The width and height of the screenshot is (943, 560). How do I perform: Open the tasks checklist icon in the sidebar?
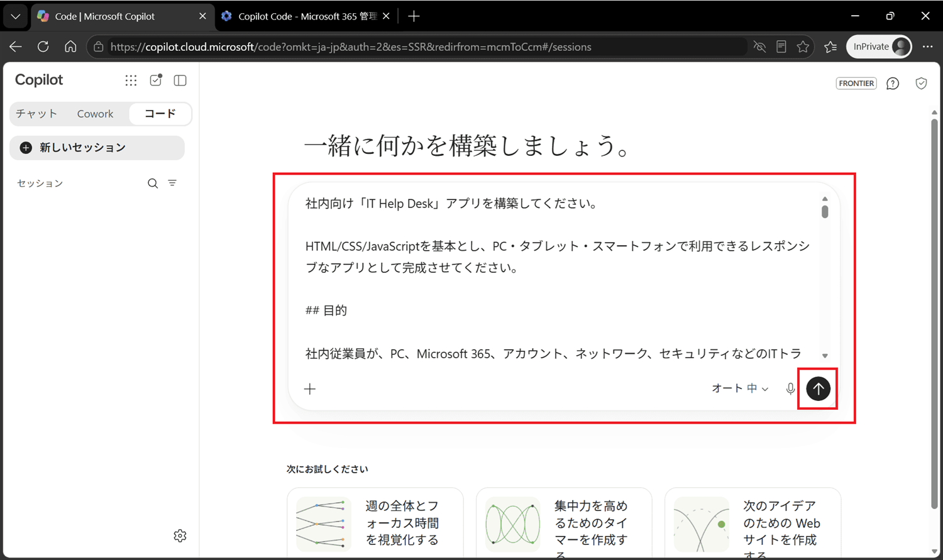[x=156, y=80]
